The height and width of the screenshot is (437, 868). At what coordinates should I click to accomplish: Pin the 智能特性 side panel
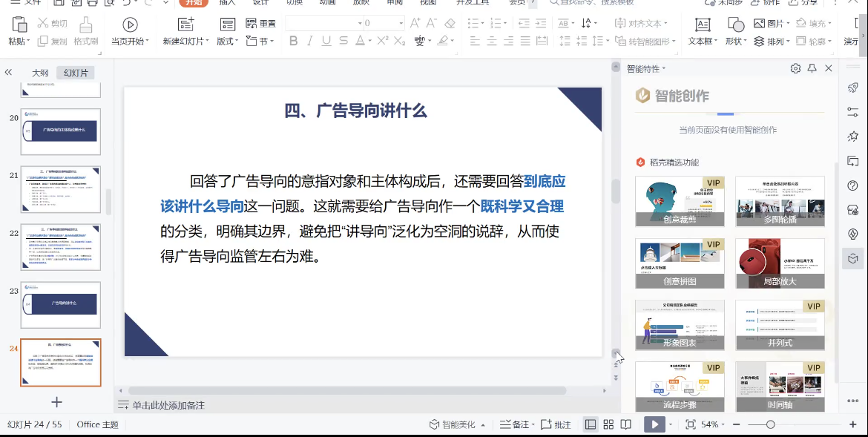click(812, 68)
